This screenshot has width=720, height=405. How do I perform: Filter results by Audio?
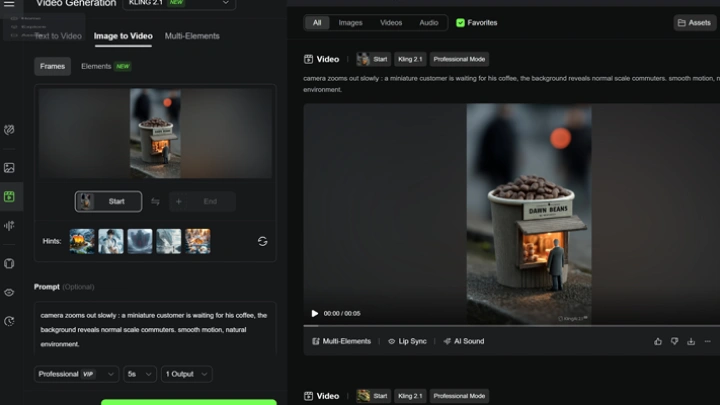[428, 22]
